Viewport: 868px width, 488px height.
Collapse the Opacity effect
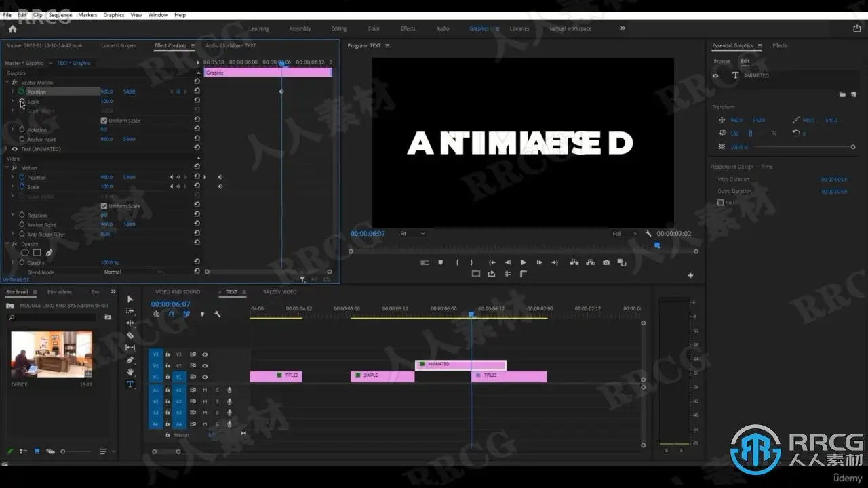(6, 244)
